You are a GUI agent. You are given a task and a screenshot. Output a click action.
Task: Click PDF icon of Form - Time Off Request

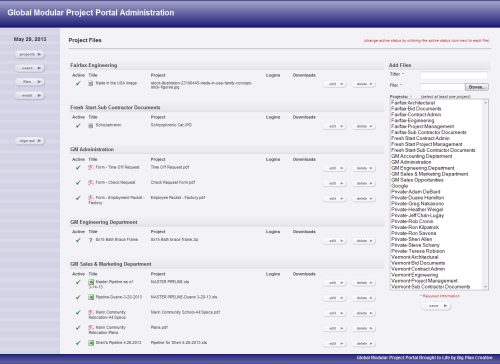[x=91, y=167]
